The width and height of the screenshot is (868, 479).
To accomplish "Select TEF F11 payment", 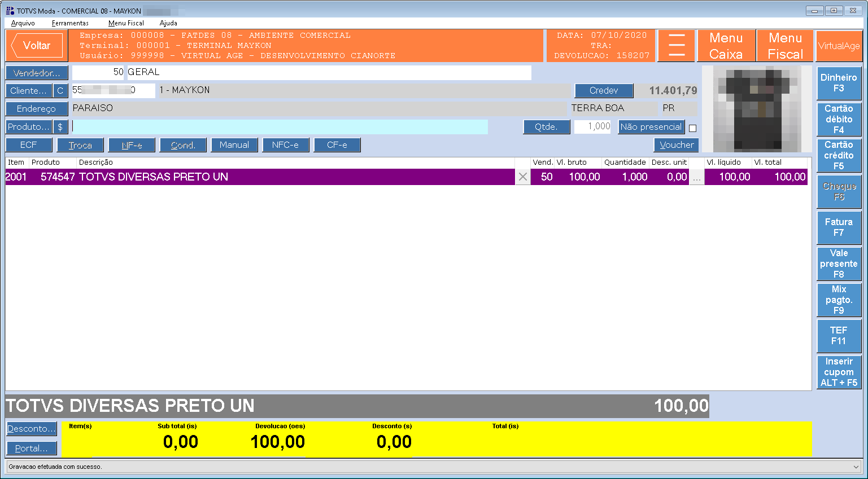I will click(839, 336).
